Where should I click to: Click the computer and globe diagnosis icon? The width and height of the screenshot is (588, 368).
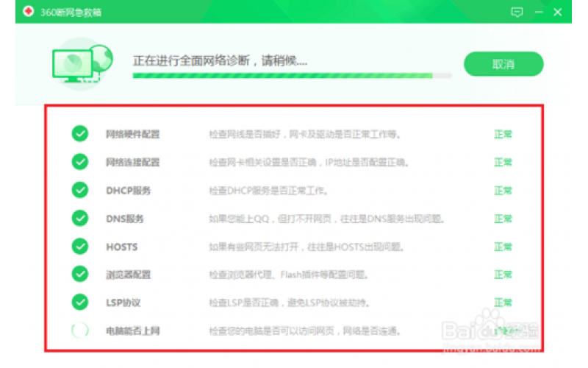(x=82, y=64)
